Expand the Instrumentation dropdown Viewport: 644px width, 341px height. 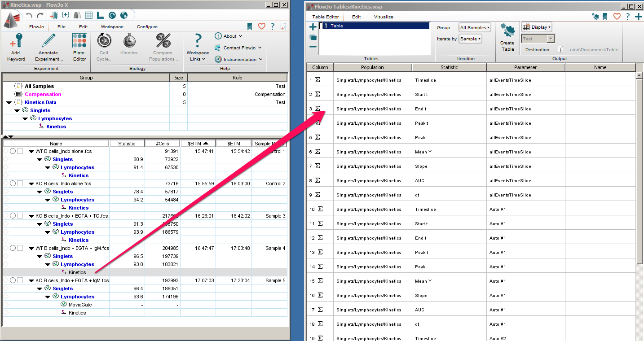(238, 59)
